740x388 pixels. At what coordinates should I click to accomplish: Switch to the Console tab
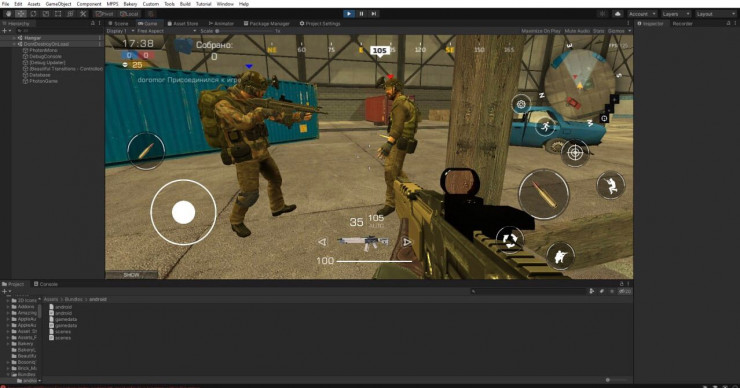point(46,284)
